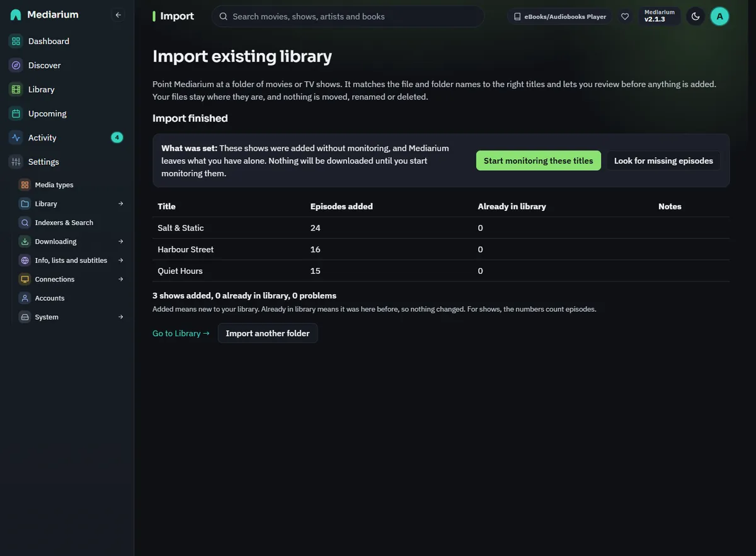Select the Quiet Hours row title
756x556 pixels.
coord(180,271)
